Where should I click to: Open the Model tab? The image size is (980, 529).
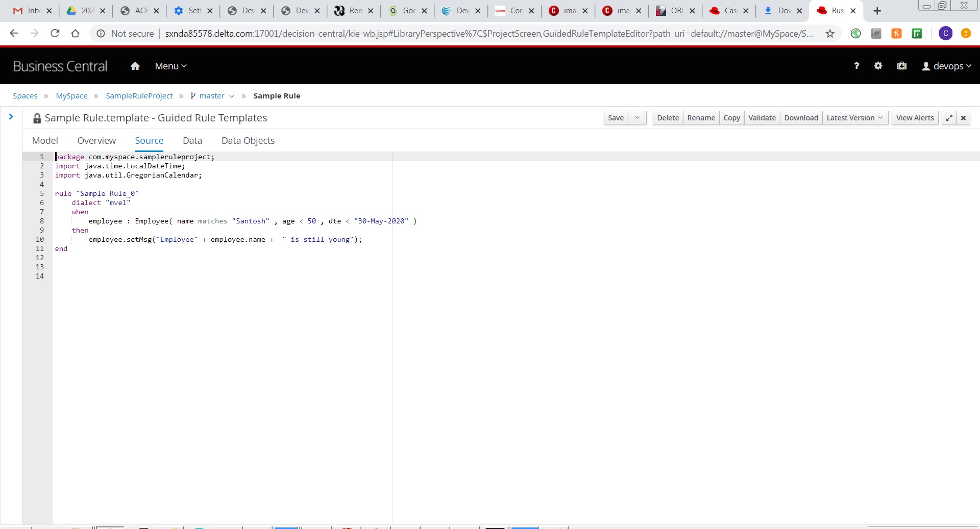point(45,141)
